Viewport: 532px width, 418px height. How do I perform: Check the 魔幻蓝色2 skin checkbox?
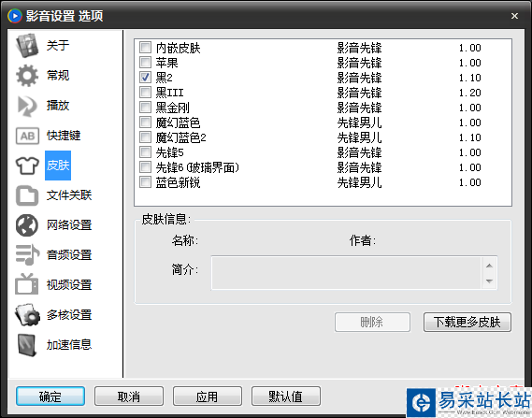145,137
